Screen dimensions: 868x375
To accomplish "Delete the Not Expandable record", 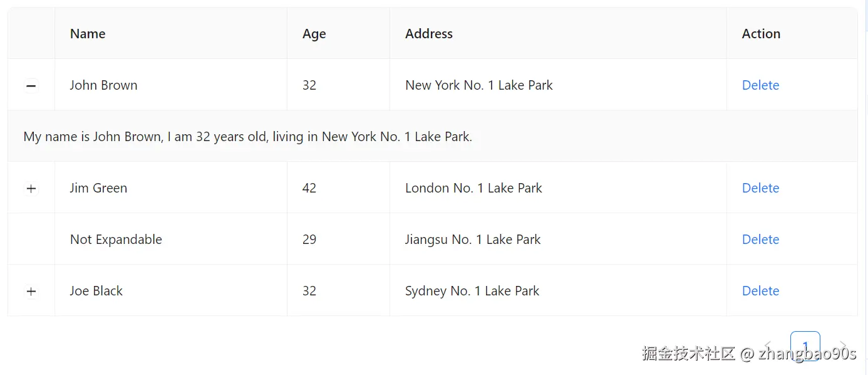I will pyautogui.click(x=760, y=240).
